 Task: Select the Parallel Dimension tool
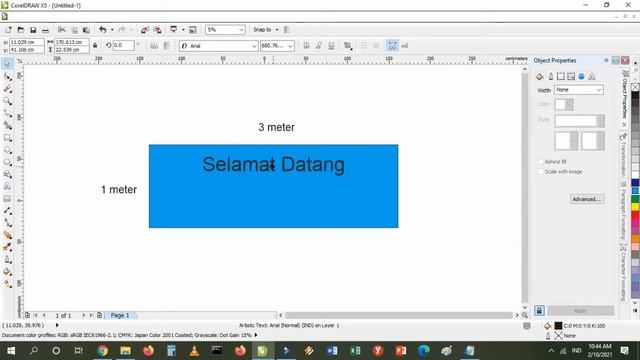click(7, 211)
